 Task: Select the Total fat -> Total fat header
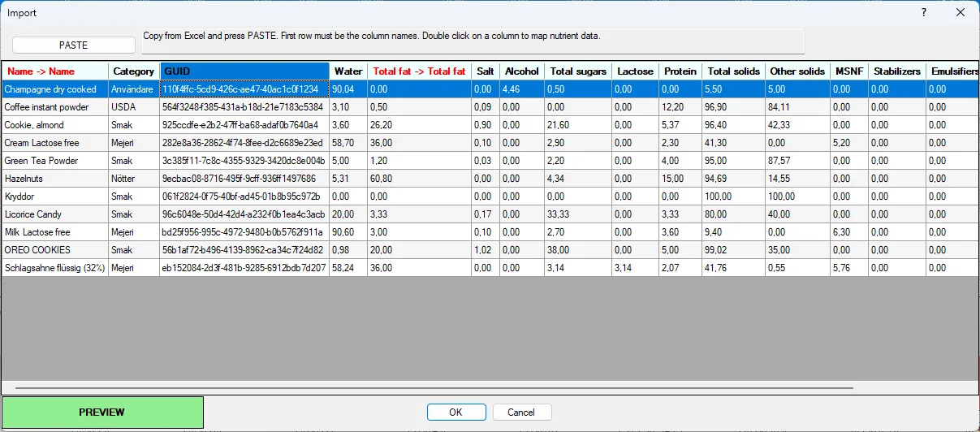click(x=419, y=71)
